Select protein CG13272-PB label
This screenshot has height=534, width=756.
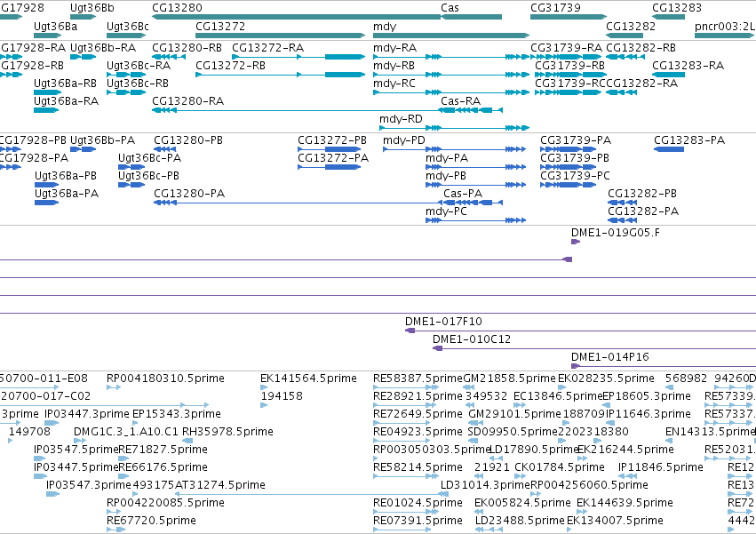click(x=332, y=140)
